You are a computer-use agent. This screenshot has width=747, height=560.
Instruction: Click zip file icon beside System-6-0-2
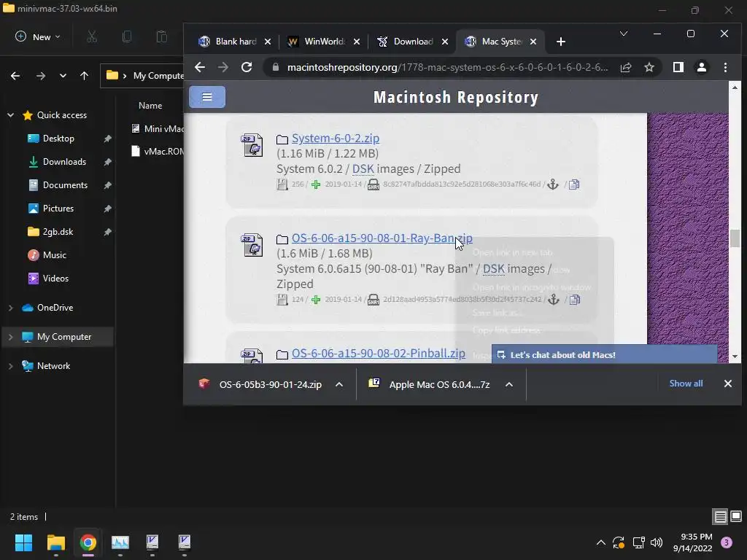(252, 145)
